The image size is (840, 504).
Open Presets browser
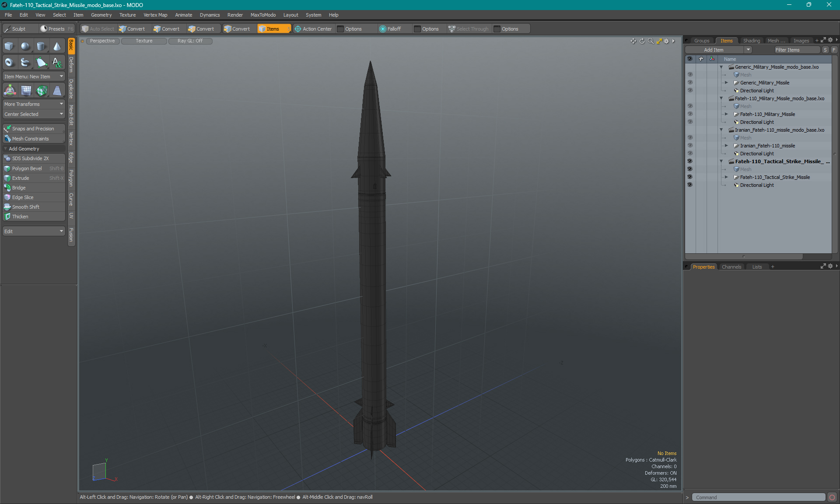point(56,29)
